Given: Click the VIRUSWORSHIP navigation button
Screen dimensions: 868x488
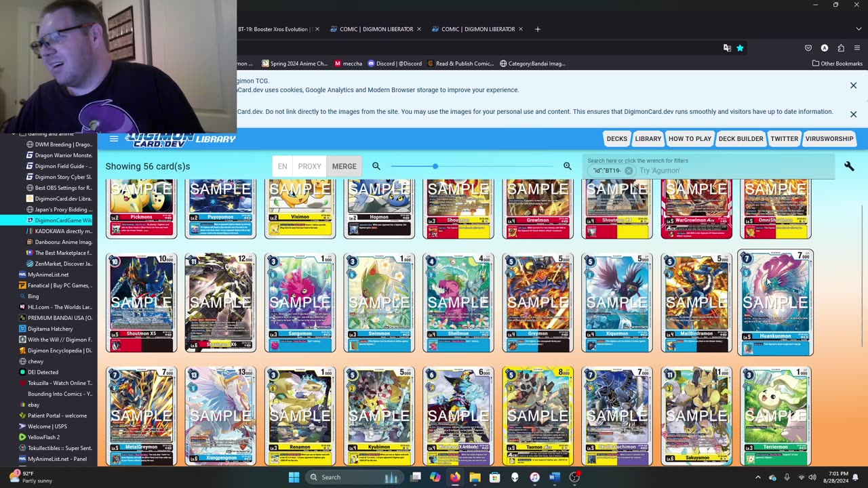Looking at the screenshot, I should tap(829, 139).
